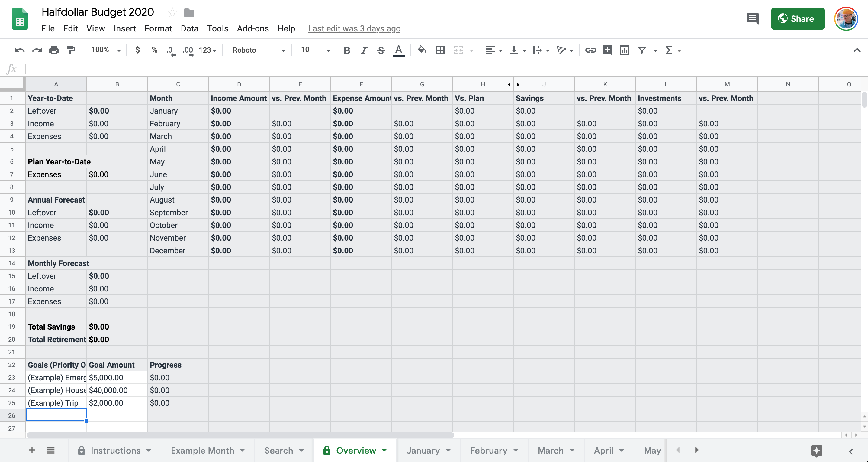868x462 pixels.
Task: Click the Explore star icon
Action: (x=816, y=451)
